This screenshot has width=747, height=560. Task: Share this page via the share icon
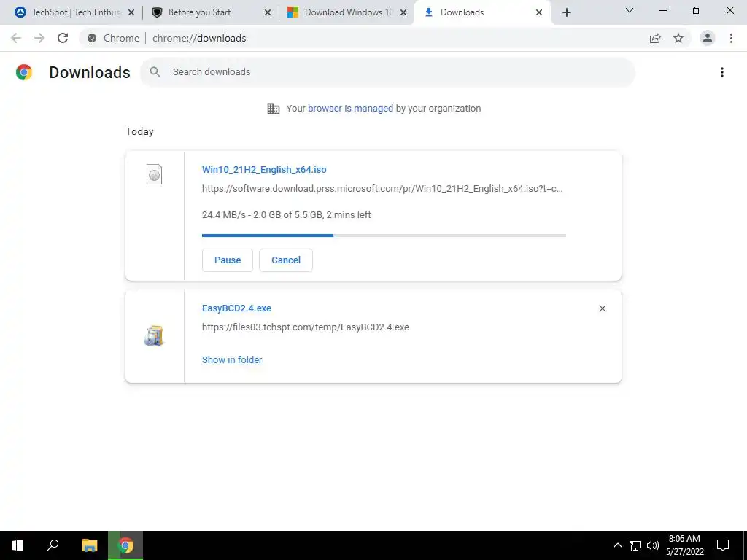(x=655, y=38)
